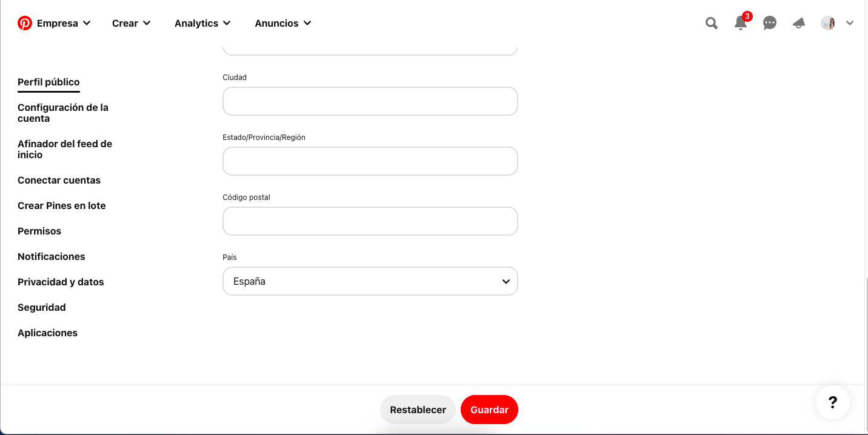Open the search tool
Image resolution: width=868 pixels, height=435 pixels.
[x=711, y=22]
